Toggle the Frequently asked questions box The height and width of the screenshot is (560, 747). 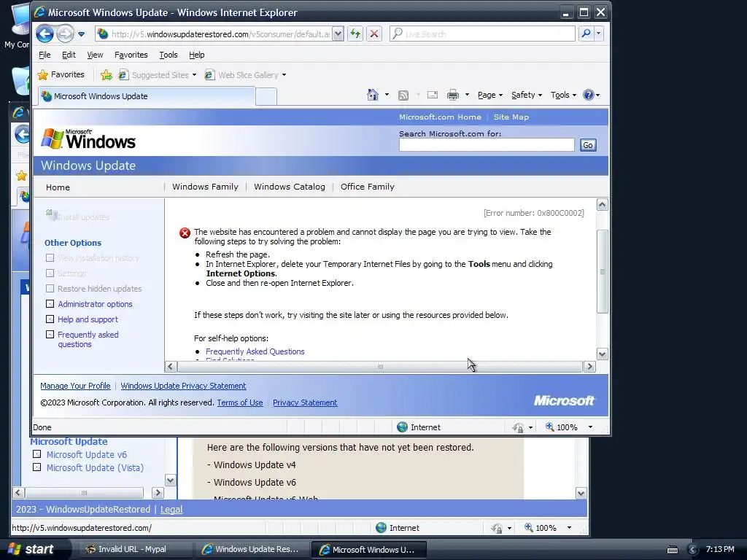(x=50, y=334)
